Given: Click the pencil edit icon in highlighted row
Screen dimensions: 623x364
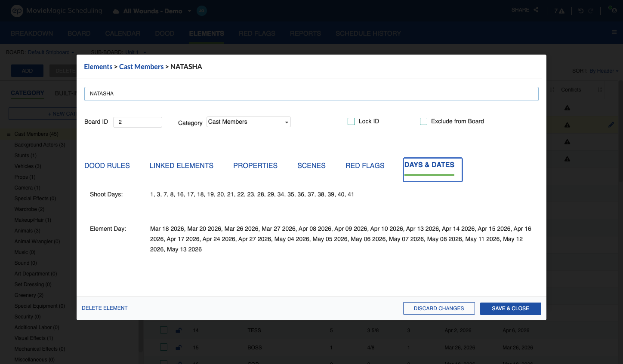Looking at the screenshot, I should pyautogui.click(x=611, y=125).
